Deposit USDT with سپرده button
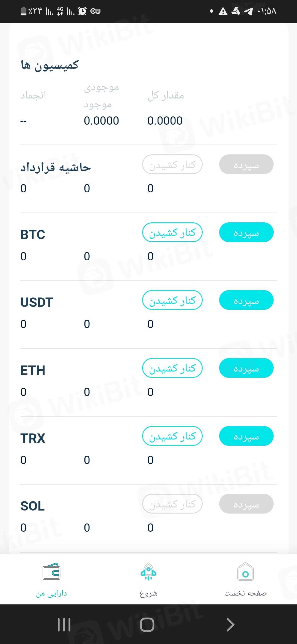The width and height of the screenshot is (297, 644). click(246, 300)
